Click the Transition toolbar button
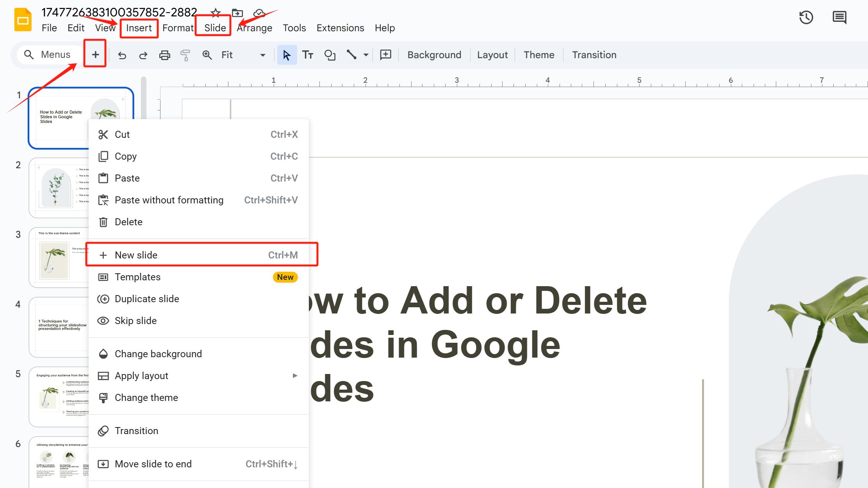The image size is (868, 488). tap(594, 55)
